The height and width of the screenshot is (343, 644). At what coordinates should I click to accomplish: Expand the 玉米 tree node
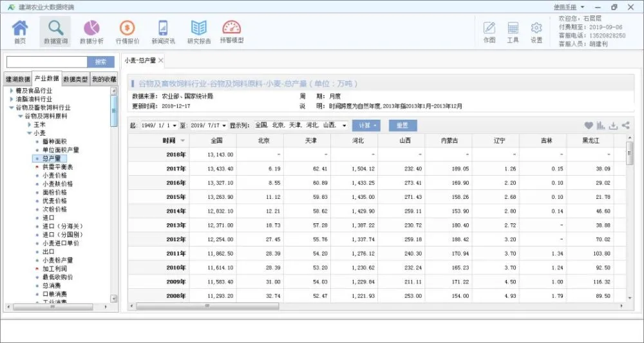29,124
